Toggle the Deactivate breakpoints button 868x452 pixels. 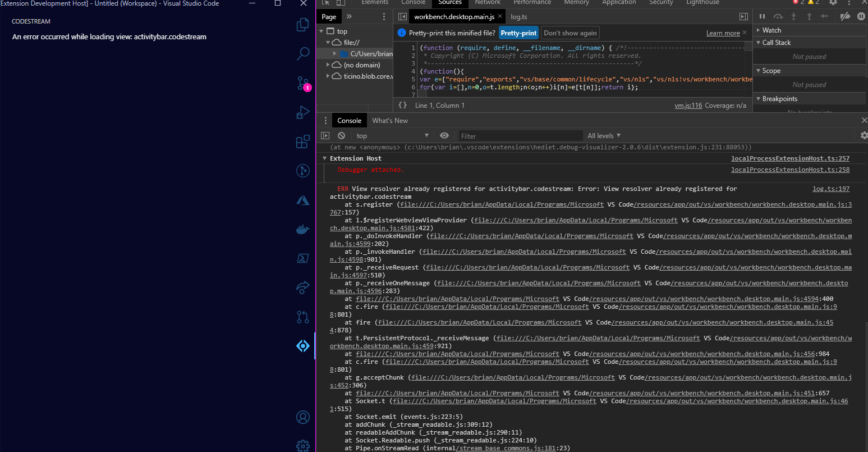point(846,16)
